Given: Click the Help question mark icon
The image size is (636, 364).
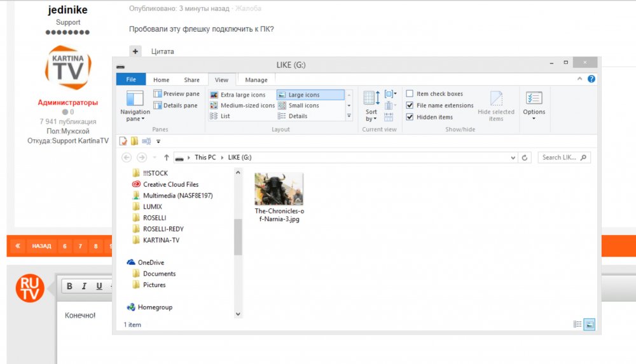Looking at the screenshot, I should click(591, 79).
